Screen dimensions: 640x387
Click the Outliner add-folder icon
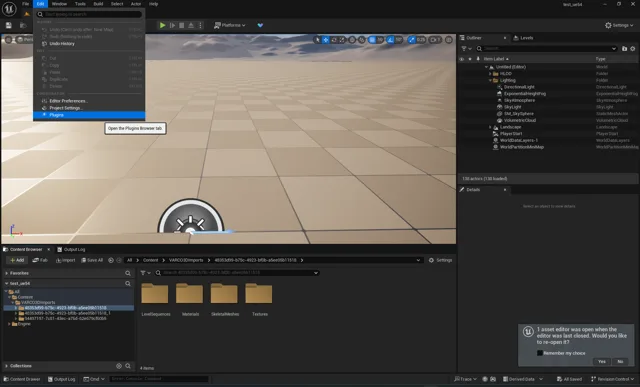pyautogui.click(x=624, y=49)
